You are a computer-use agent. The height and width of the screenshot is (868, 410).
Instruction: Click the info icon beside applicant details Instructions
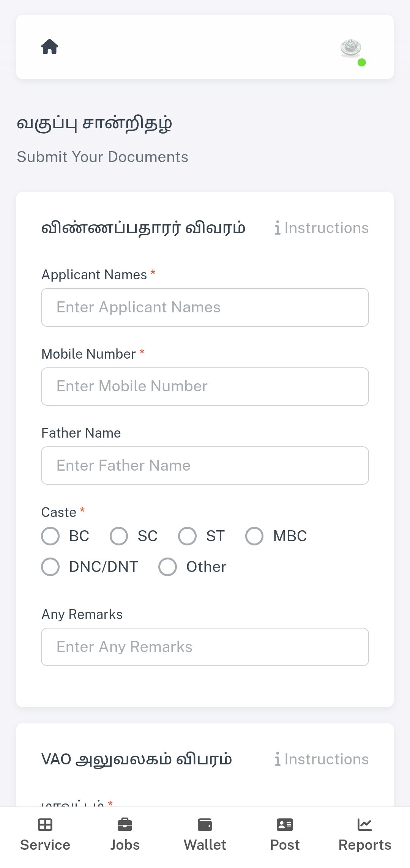278,228
